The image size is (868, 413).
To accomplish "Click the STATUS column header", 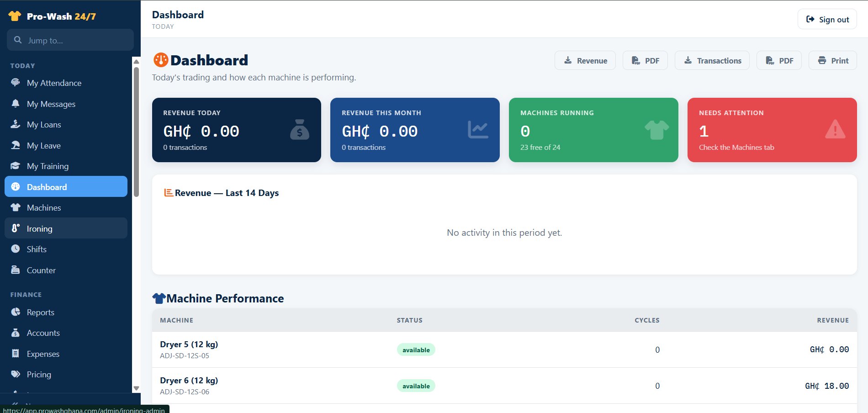I will (x=410, y=320).
